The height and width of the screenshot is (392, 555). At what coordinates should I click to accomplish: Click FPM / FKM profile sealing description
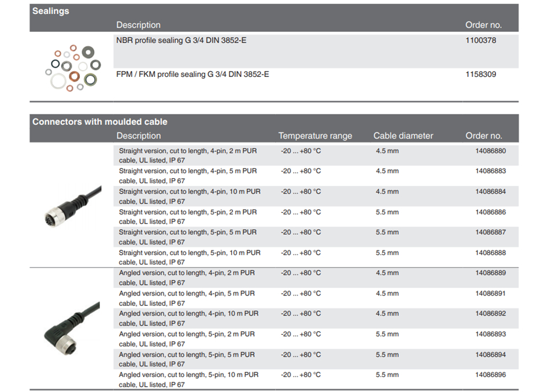click(x=193, y=75)
